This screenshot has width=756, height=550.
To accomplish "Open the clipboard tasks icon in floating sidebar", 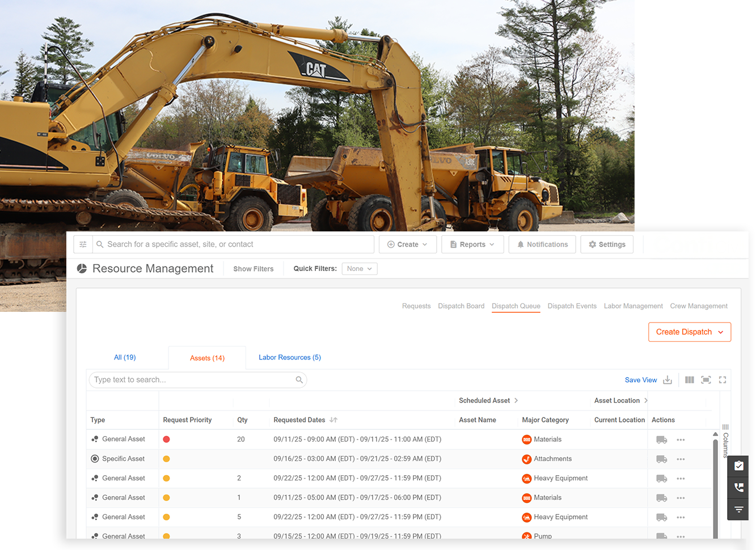I will click(x=738, y=466).
